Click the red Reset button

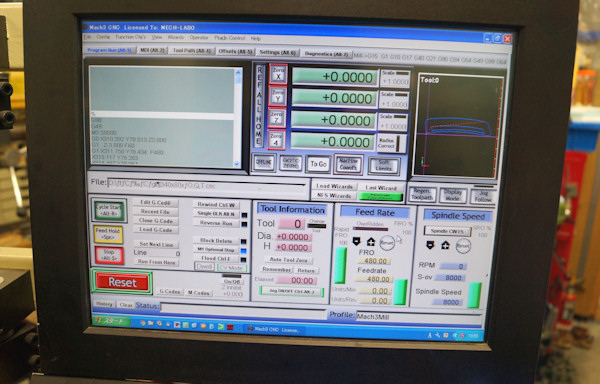tap(122, 282)
